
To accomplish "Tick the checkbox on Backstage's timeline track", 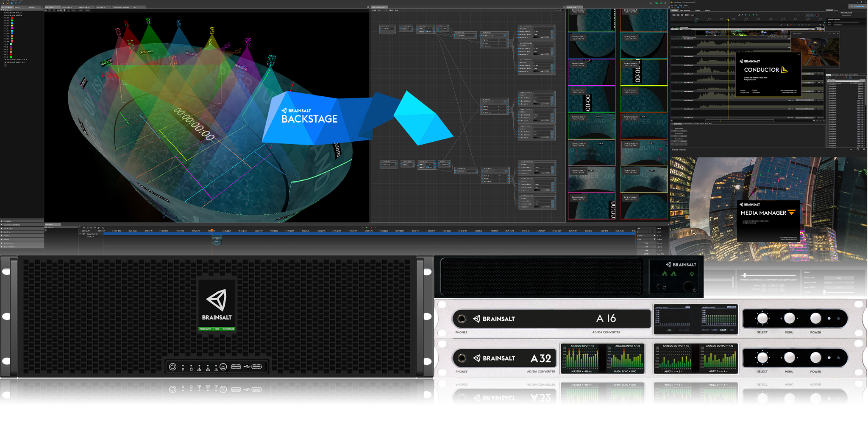I will [80, 234].
